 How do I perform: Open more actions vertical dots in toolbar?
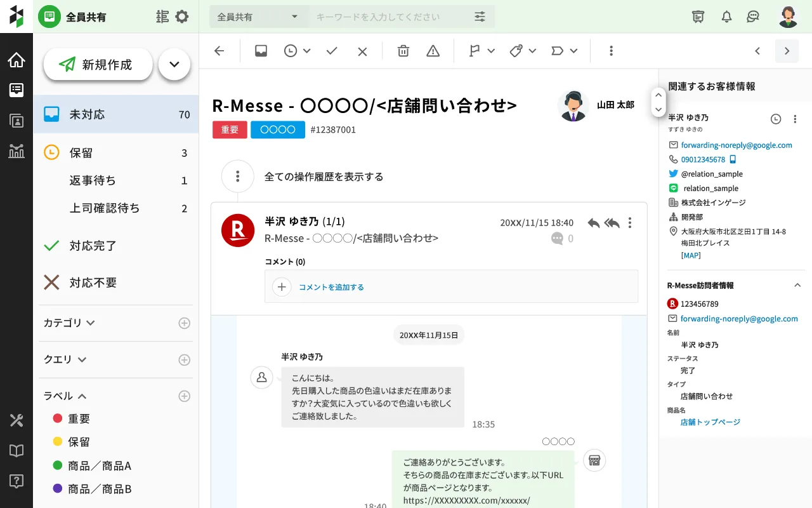tap(611, 51)
